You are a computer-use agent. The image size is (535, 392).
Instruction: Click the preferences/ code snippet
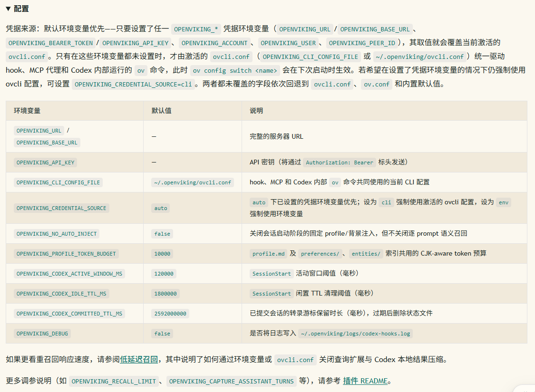click(x=320, y=254)
